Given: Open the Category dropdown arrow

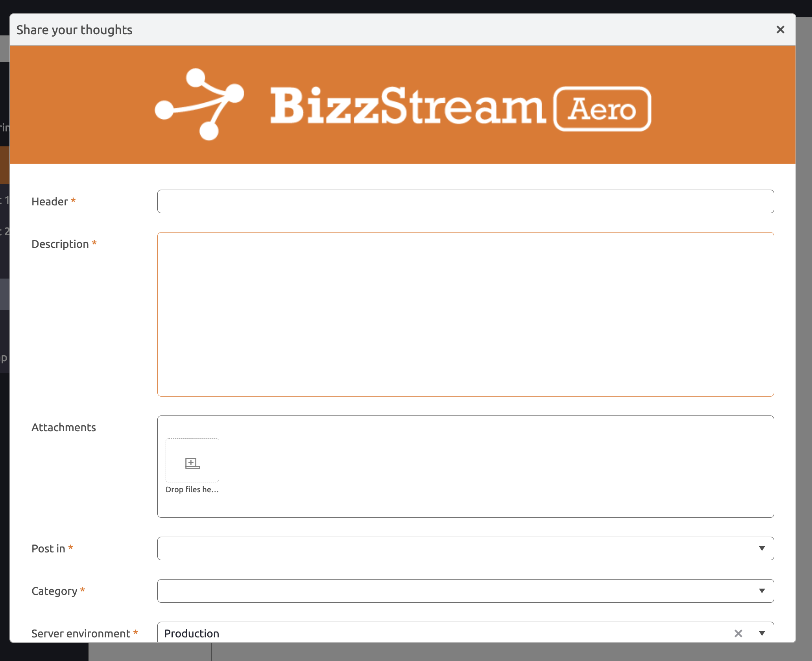Looking at the screenshot, I should [762, 591].
